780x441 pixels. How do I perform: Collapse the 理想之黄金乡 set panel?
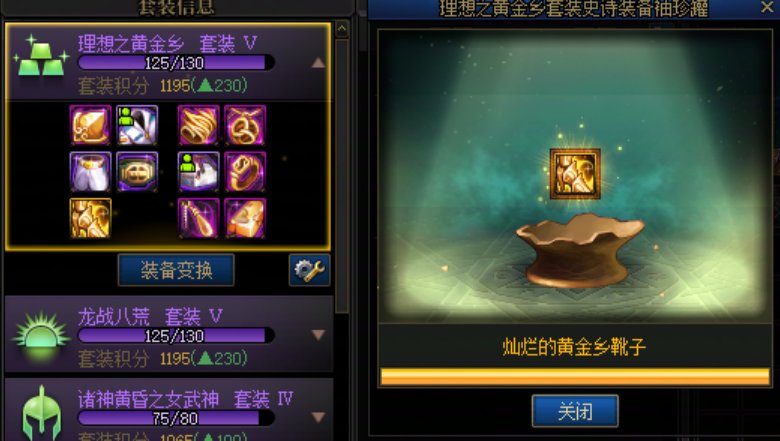(318, 63)
